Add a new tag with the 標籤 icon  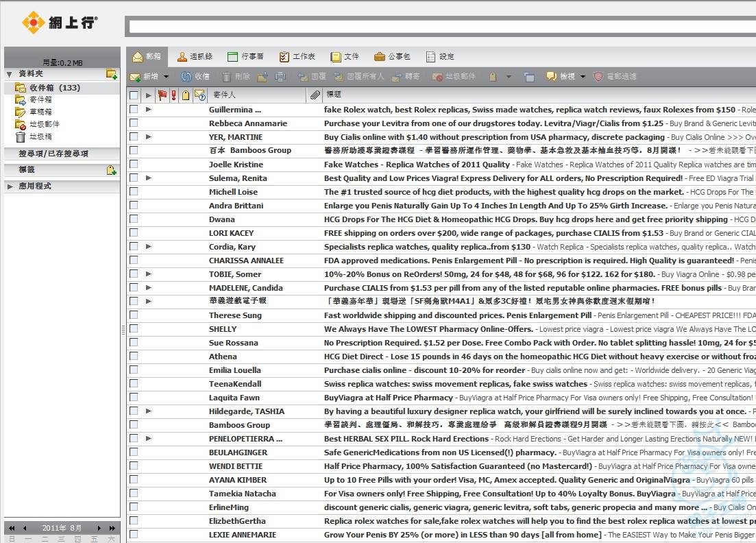[x=111, y=170]
